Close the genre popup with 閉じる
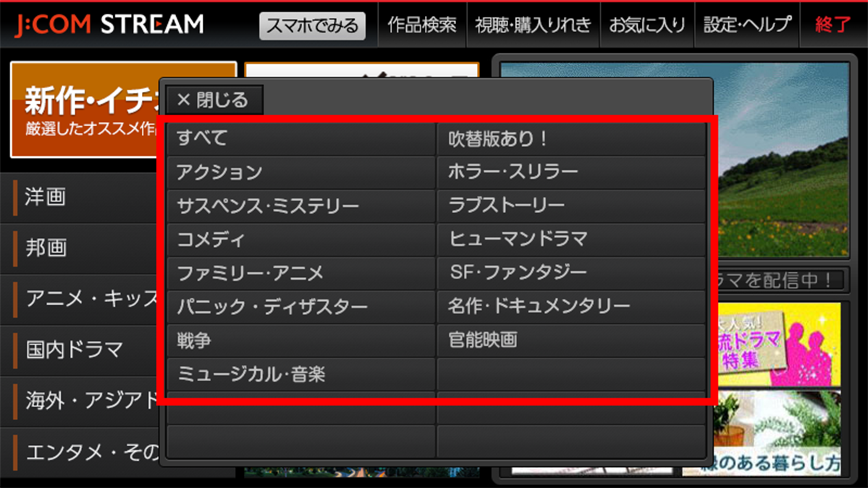Screen dimensions: 868x488 [x=214, y=100]
